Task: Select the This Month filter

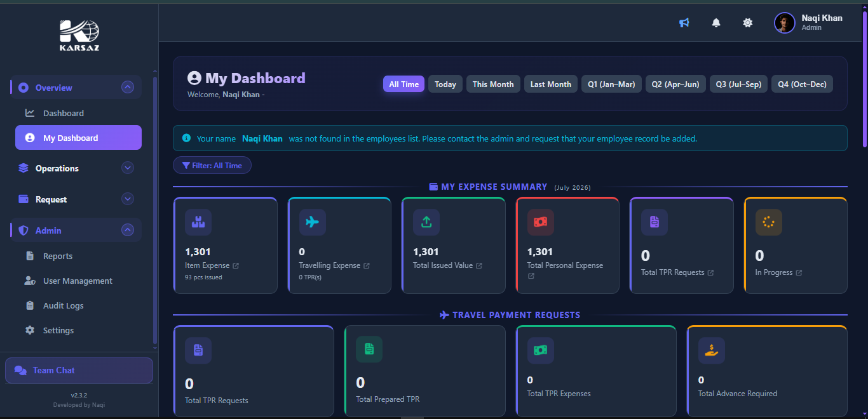Action: point(493,84)
